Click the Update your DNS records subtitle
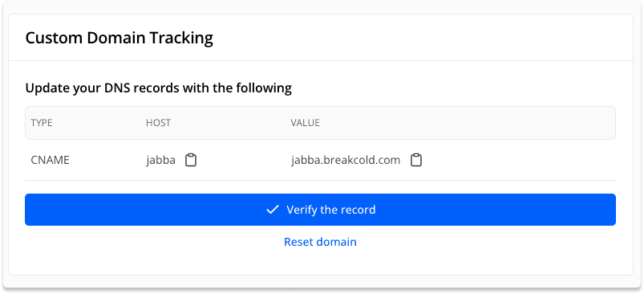This screenshot has height=294, width=644. 159,88
